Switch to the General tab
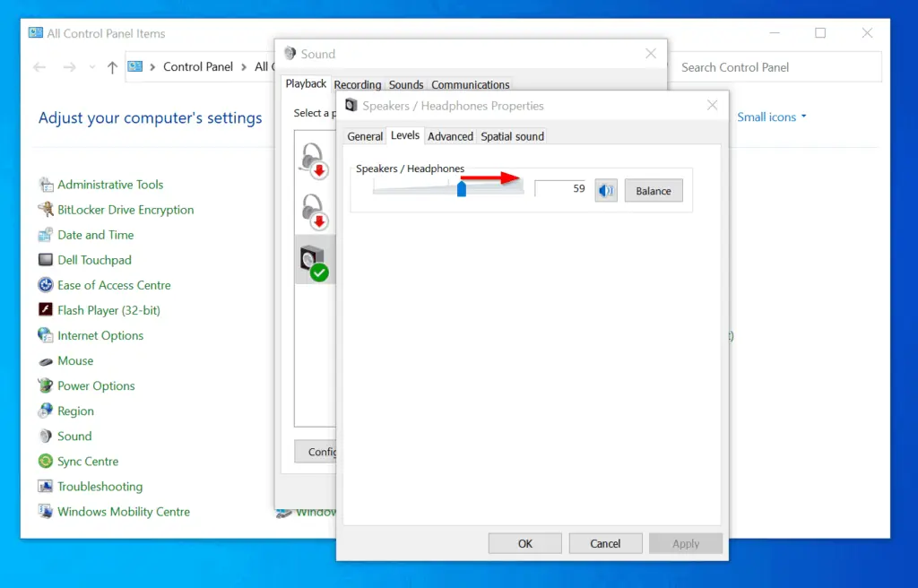Screen dimensions: 918x588 365,136
